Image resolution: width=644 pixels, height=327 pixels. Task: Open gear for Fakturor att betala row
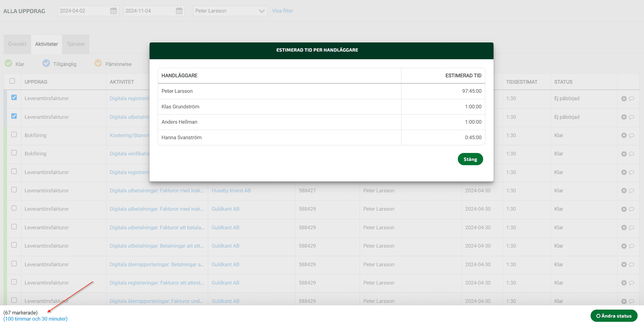(624, 228)
